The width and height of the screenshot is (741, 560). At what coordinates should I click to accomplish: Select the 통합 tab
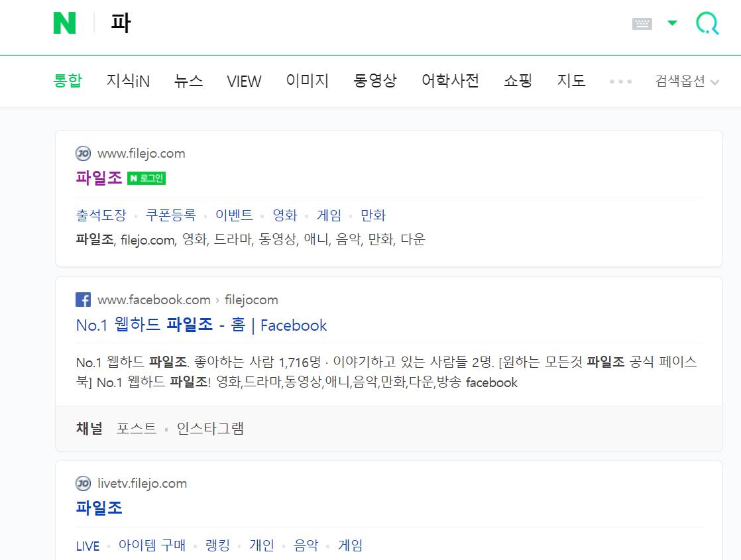68,81
